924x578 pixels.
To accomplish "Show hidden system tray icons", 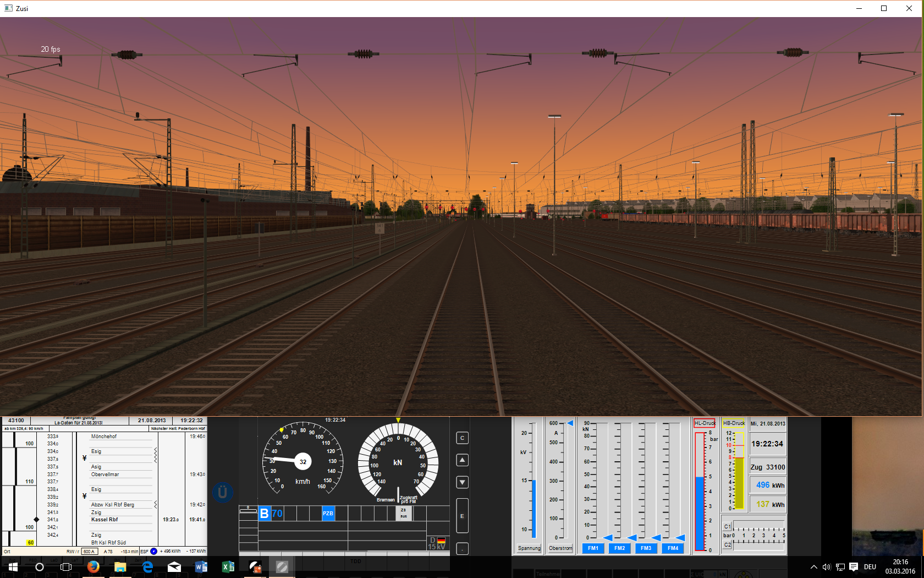I will [813, 567].
